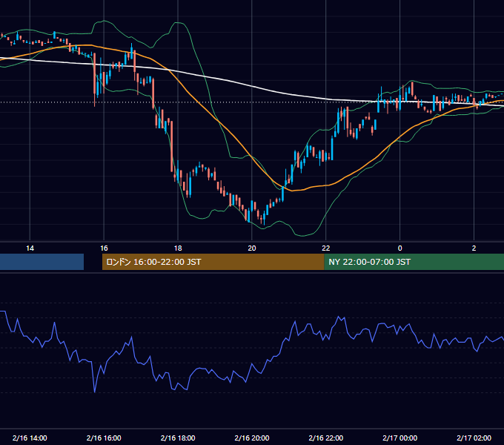Click the 2/16 22:00 label on indicator axis
This screenshot has width=504, height=445.
326,438
